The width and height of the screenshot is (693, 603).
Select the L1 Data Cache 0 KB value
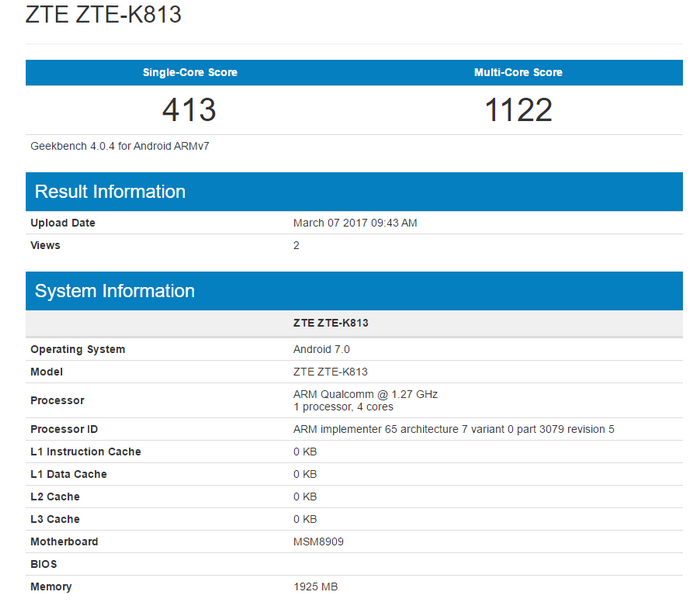305,474
